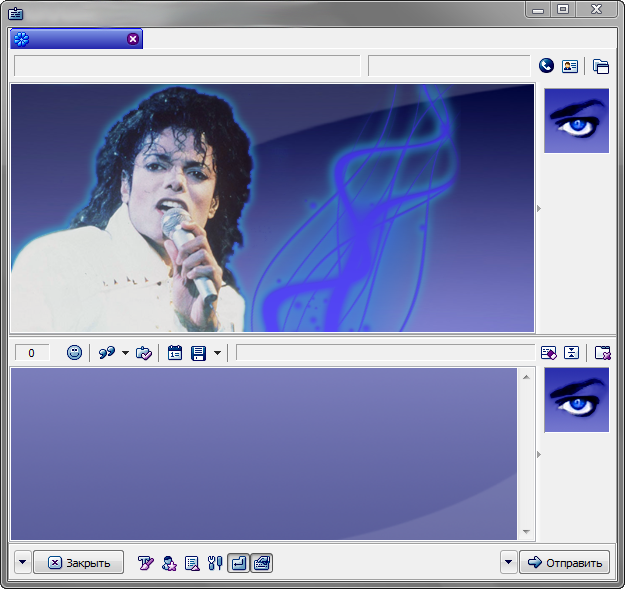Click the save floppy disk icon

(198, 353)
